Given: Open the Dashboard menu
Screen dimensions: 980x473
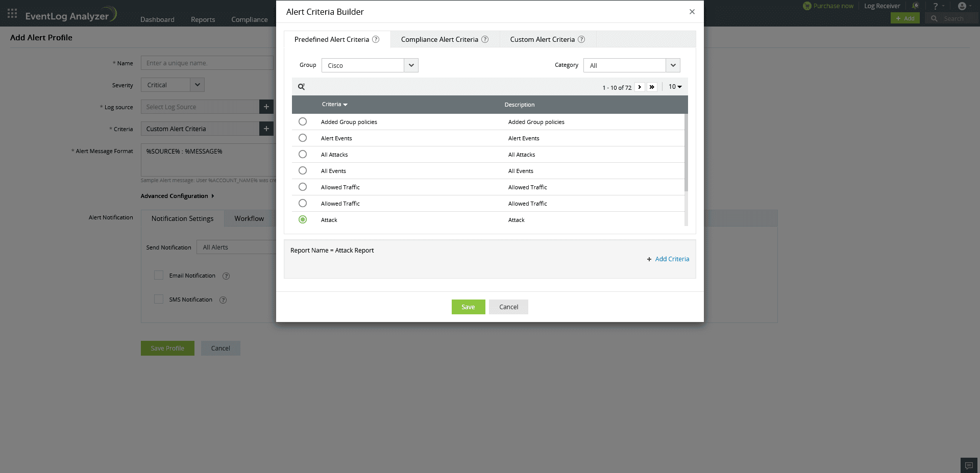Looking at the screenshot, I should (157, 19).
